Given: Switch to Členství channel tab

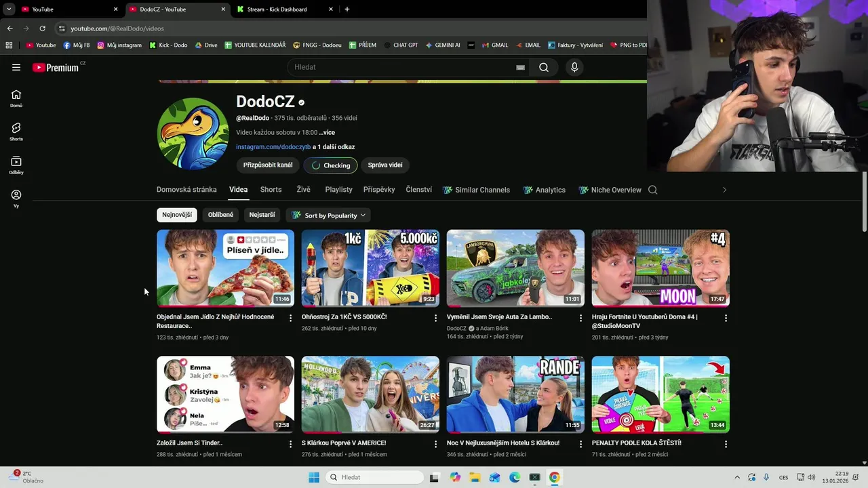Looking at the screenshot, I should 418,190.
